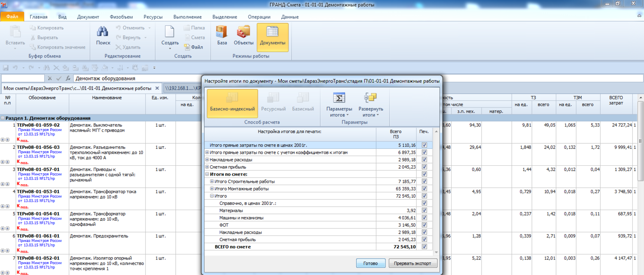Switch to the База work mode

[x=222, y=36]
